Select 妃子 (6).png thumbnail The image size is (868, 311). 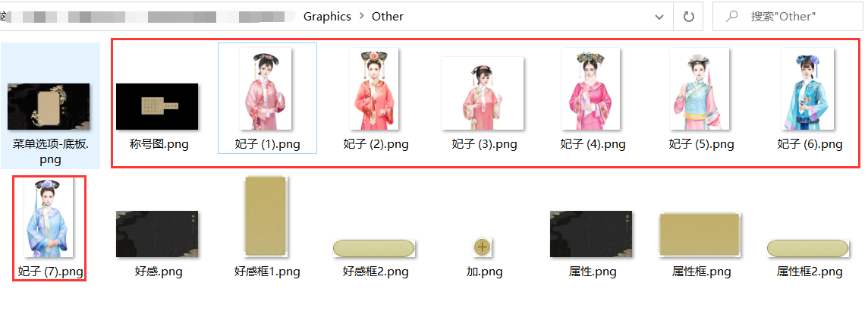tap(807, 89)
